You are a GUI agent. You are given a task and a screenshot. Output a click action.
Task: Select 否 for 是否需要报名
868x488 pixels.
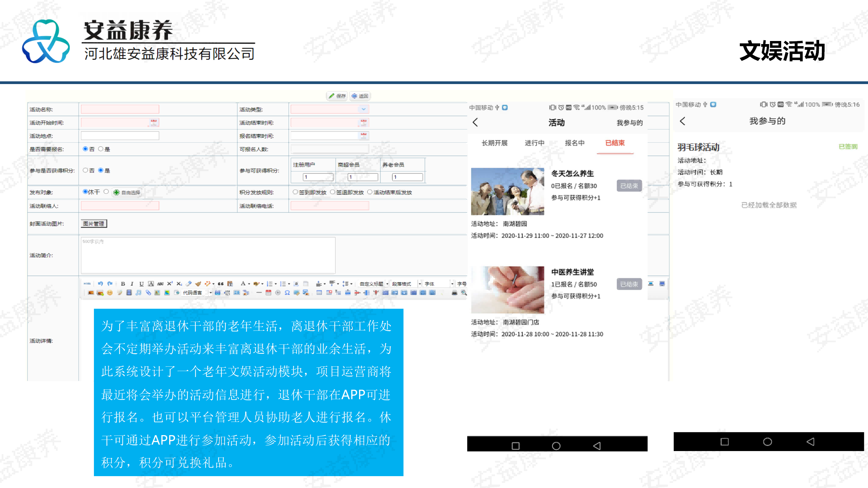85,149
